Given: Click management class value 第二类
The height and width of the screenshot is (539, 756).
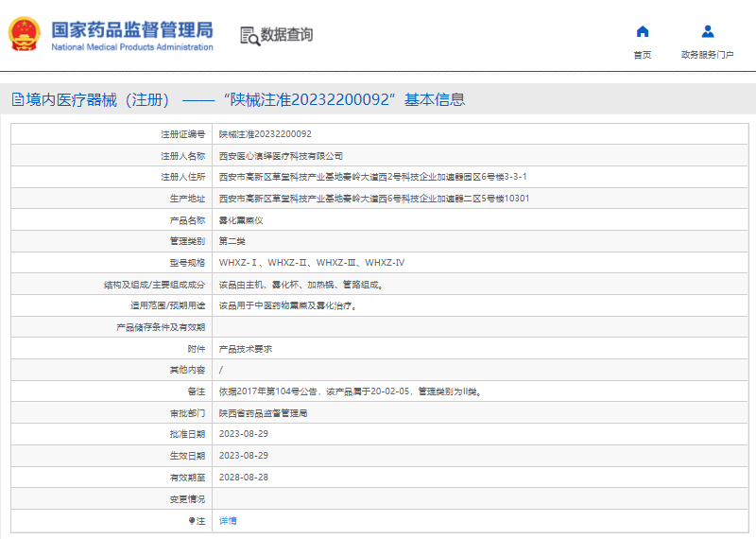Looking at the screenshot, I should click(x=232, y=241).
